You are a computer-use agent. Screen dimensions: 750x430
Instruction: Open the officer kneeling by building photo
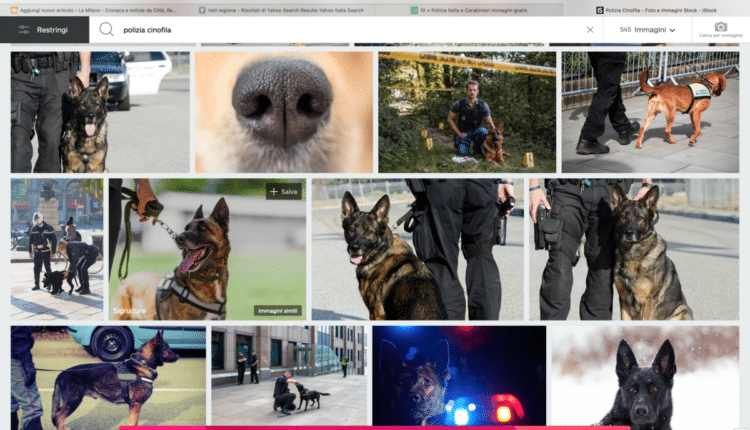pos(288,377)
